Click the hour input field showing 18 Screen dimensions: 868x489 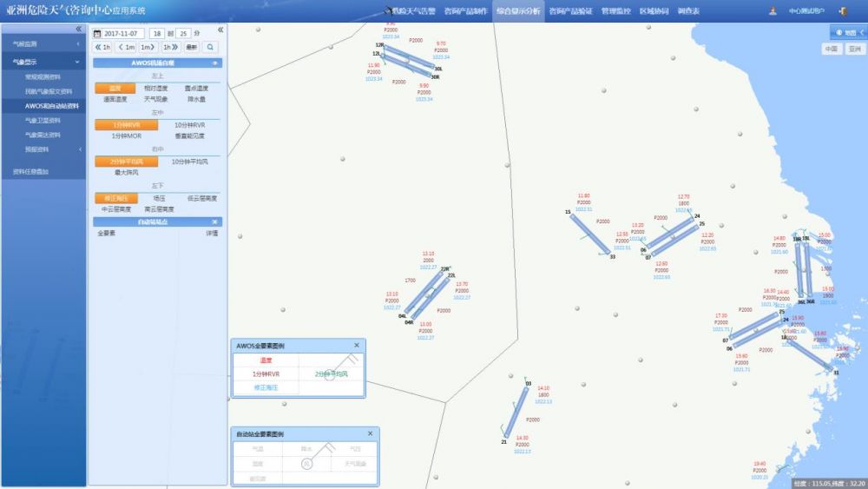157,33
